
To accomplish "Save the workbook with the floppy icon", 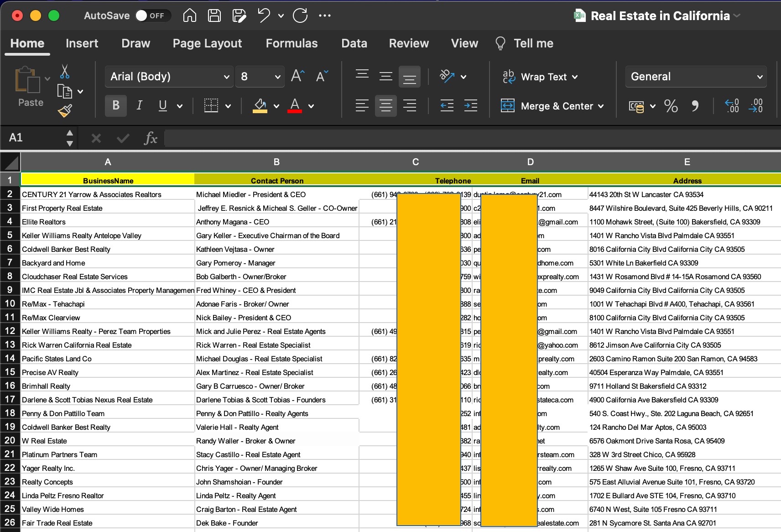I will (x=214, y=16).
